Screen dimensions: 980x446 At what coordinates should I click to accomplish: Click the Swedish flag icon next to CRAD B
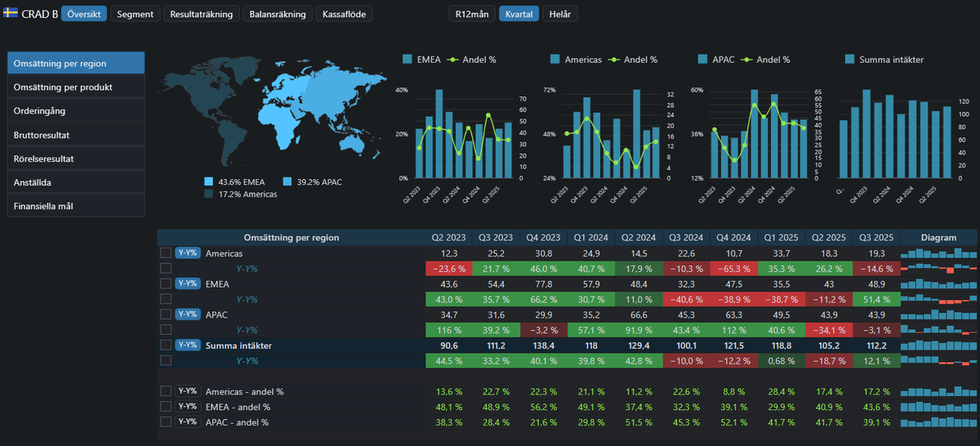11,14
